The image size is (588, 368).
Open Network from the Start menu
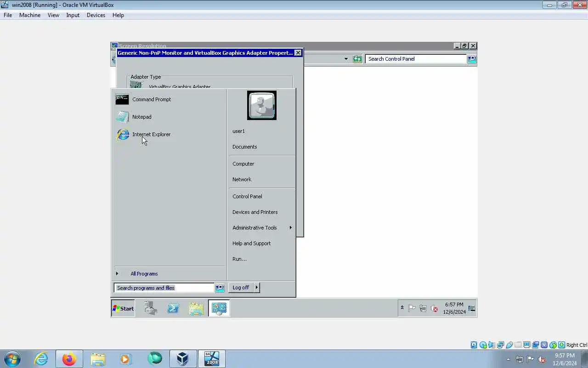coord(242,179)
